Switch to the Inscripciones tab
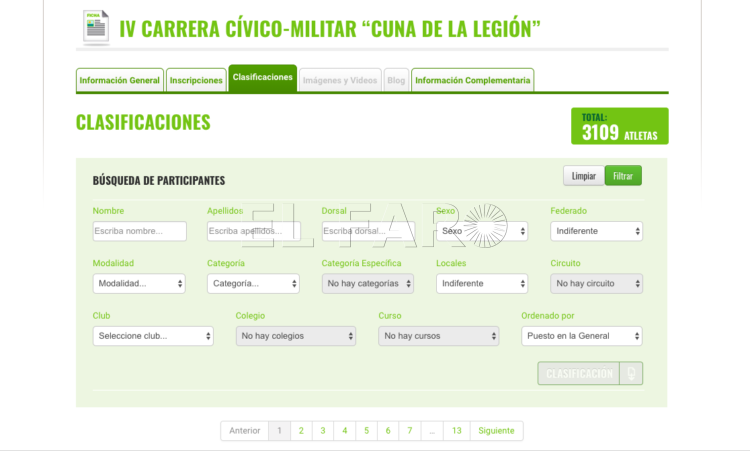Viewport: 750px width, 451px height. pos(196,80)
